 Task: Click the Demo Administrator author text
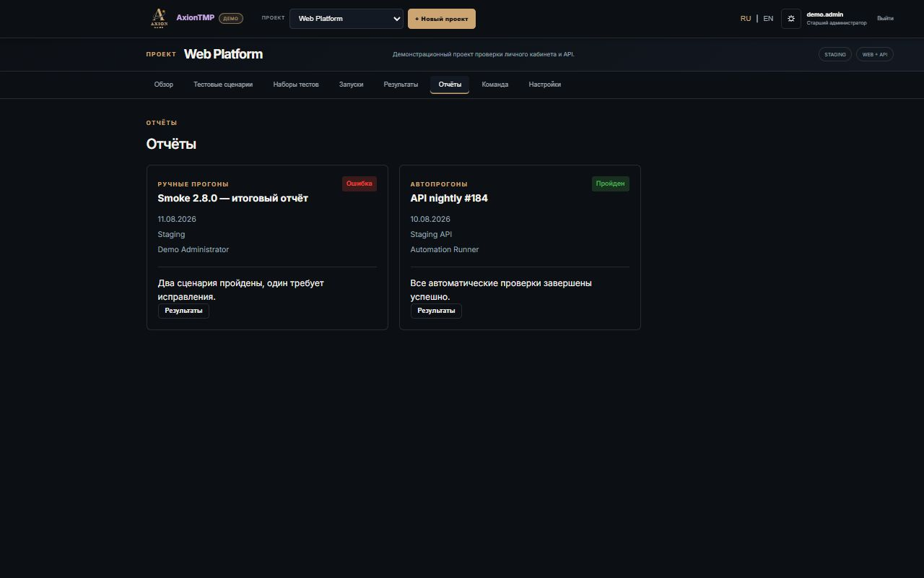point(193,249)
